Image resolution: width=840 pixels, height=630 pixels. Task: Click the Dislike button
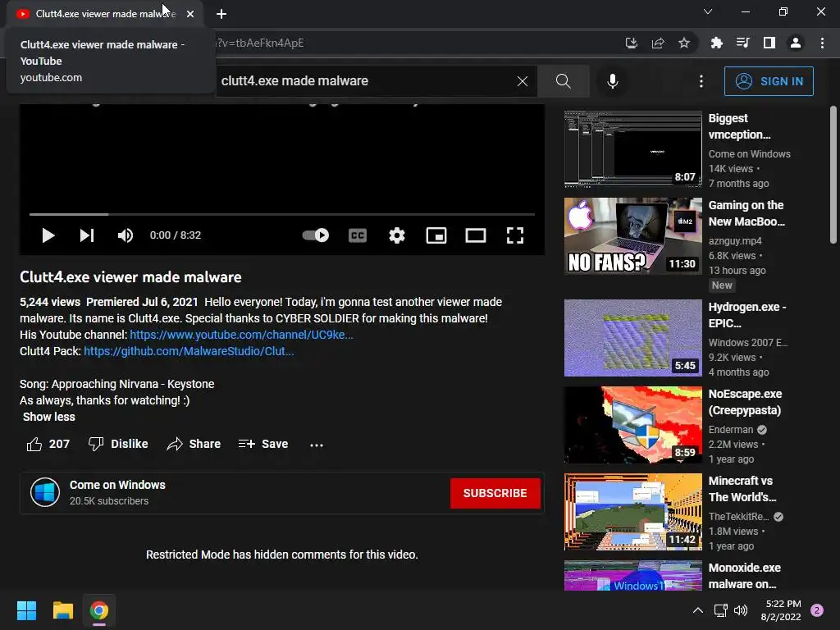pos(118,444)
